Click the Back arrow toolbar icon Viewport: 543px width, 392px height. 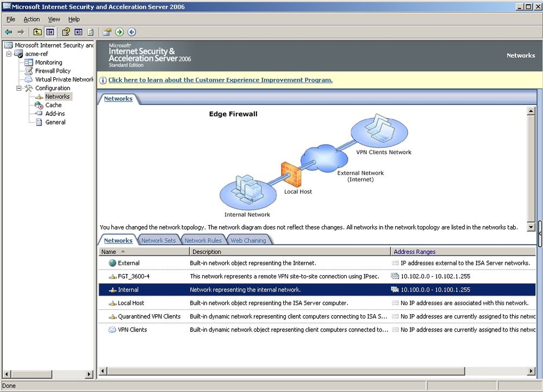pos(9,32)
